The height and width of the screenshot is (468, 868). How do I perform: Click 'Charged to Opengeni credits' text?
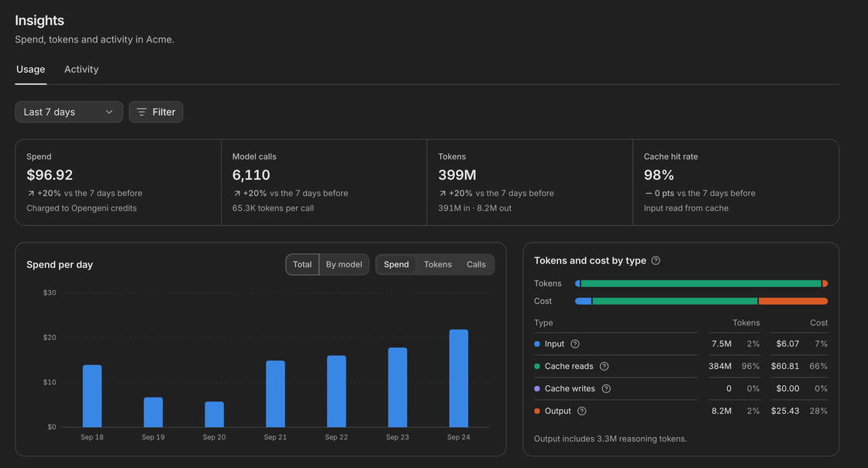click(81, 208)
